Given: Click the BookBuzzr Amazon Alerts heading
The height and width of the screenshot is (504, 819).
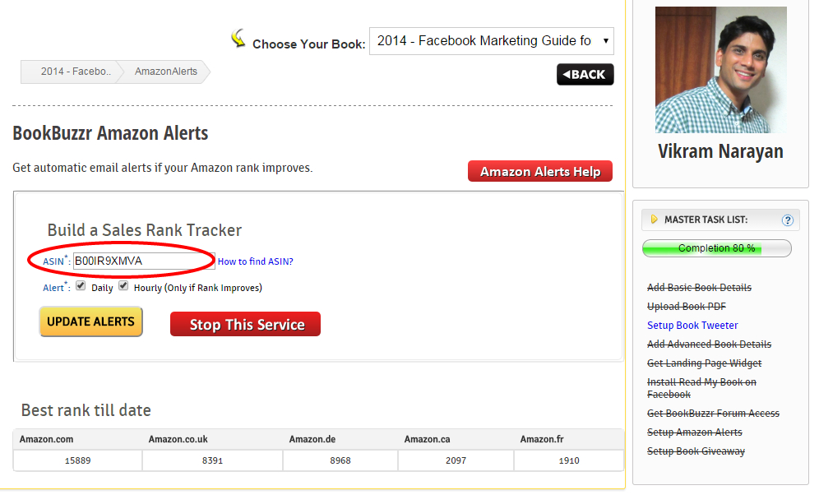Looking at the screenshot, I should pyautogui.click(x=110, y=133).
